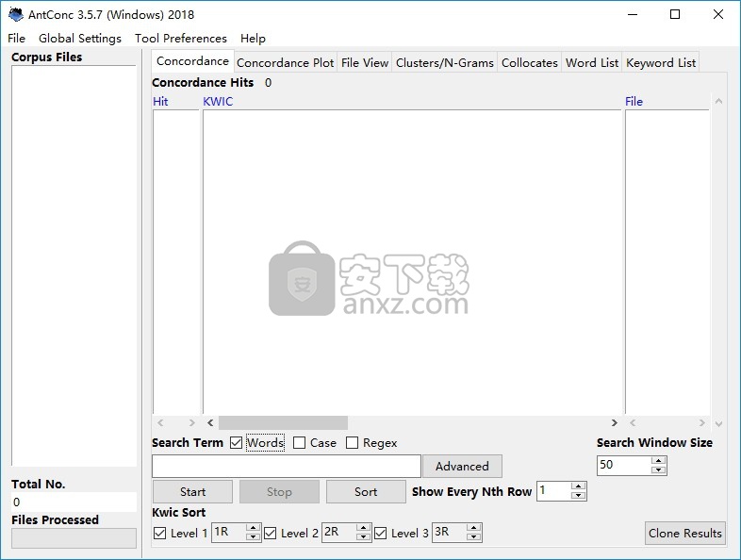
Task: Click the Files Processed progress bar
Action: pos(74,538)
